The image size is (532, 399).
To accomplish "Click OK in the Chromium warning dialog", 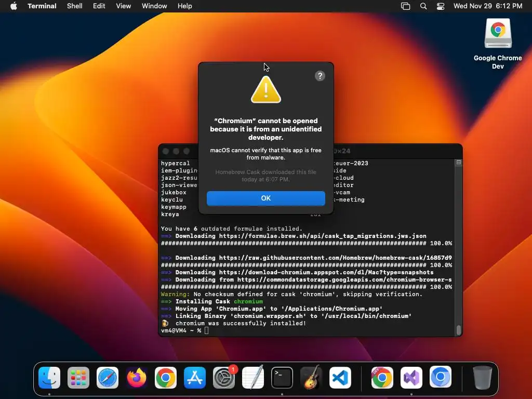I will (x=265, y=198).
